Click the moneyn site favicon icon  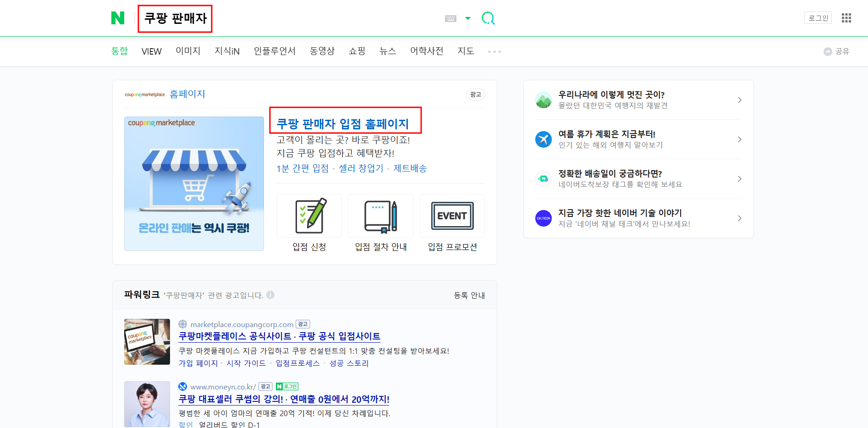(x=183, y=387)
